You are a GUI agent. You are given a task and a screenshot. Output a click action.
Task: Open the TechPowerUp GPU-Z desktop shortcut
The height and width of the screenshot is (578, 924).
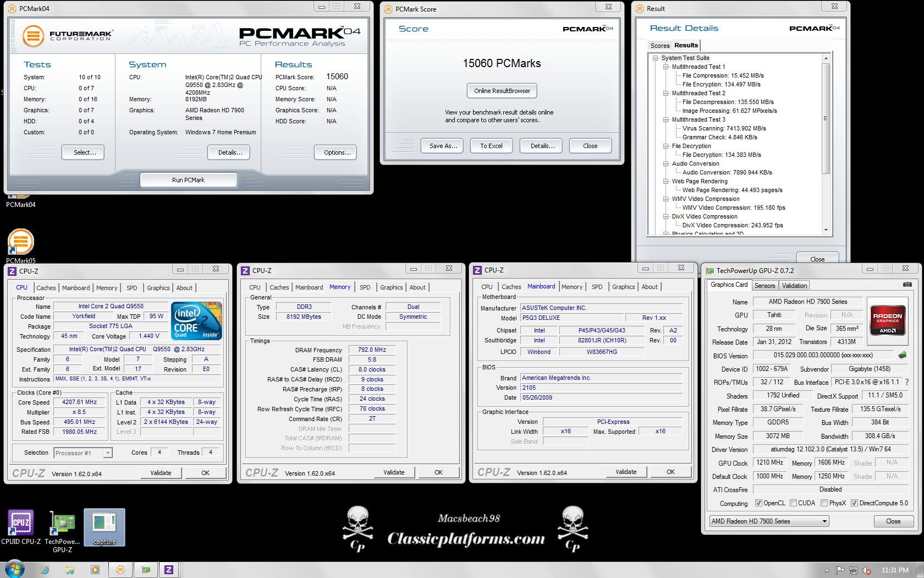click(62, 531)
